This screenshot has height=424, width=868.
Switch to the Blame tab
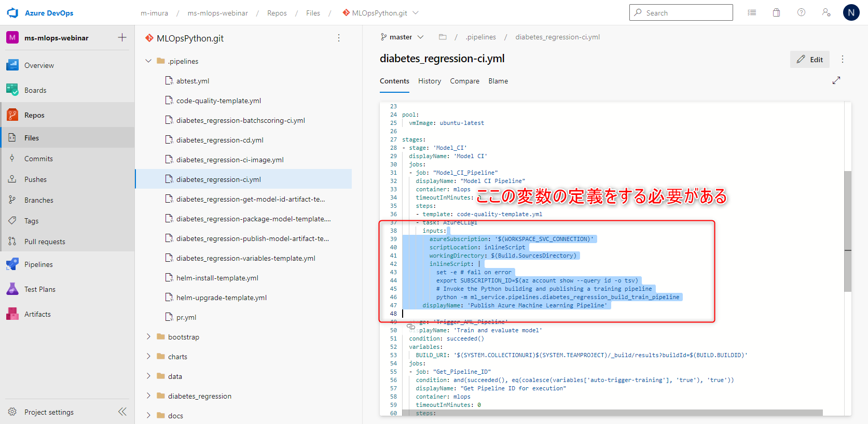(x=498, y=81)
